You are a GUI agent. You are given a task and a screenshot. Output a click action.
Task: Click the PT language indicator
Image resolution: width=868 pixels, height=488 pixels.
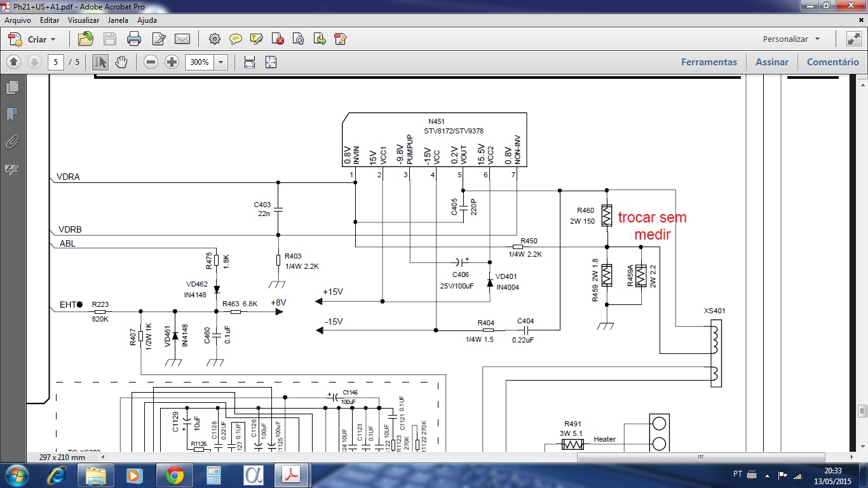click(738, 474)
